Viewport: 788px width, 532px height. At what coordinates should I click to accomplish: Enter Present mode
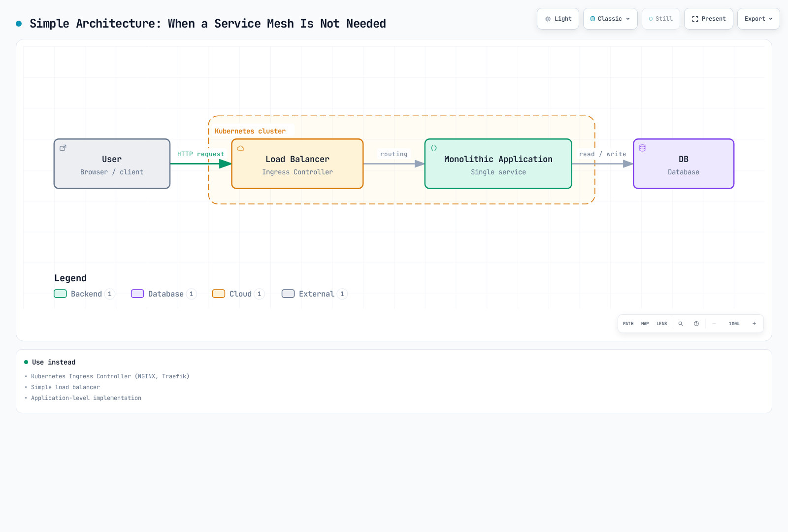709,19
